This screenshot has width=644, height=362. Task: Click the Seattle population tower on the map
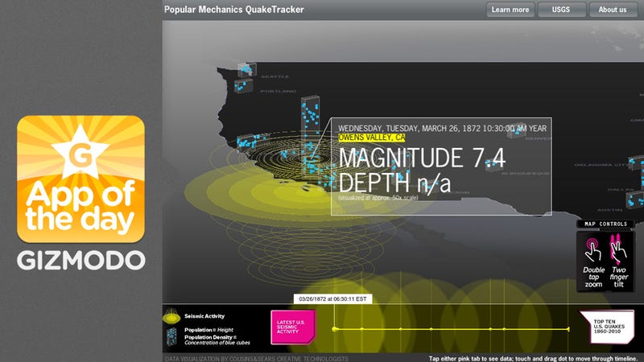click(x=247, y=70)
